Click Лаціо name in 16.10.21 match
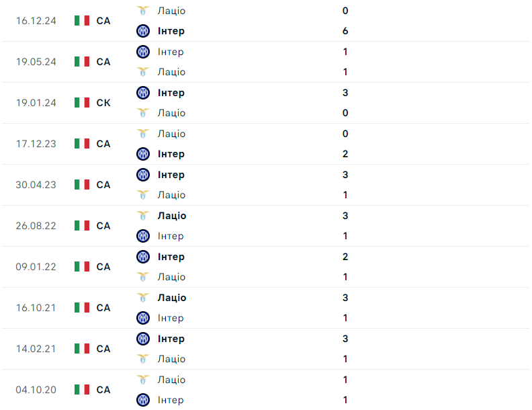Screen dimensions: 532x410 point(172,298)
